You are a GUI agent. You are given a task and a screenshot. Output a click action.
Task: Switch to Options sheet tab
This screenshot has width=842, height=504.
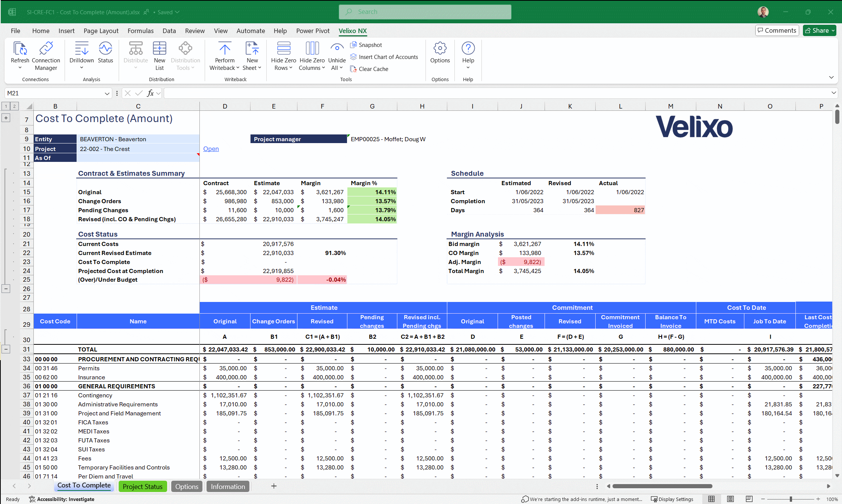tap(187, 486)
